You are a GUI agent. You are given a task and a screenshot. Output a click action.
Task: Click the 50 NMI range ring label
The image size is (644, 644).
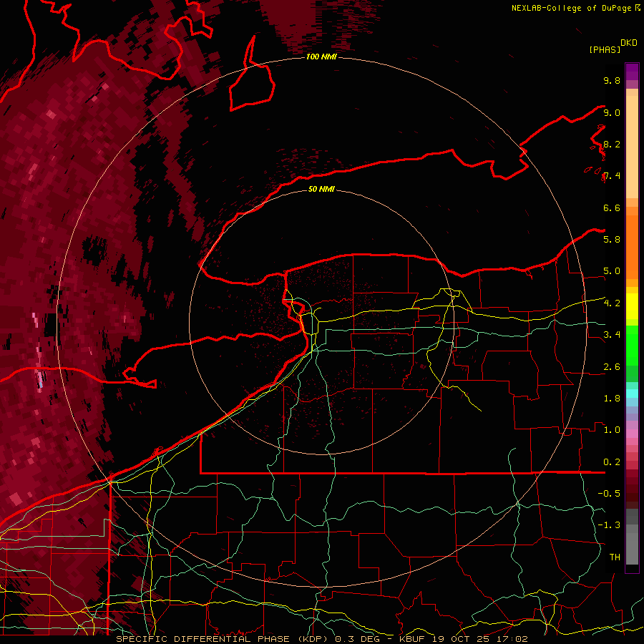point(321,189)
